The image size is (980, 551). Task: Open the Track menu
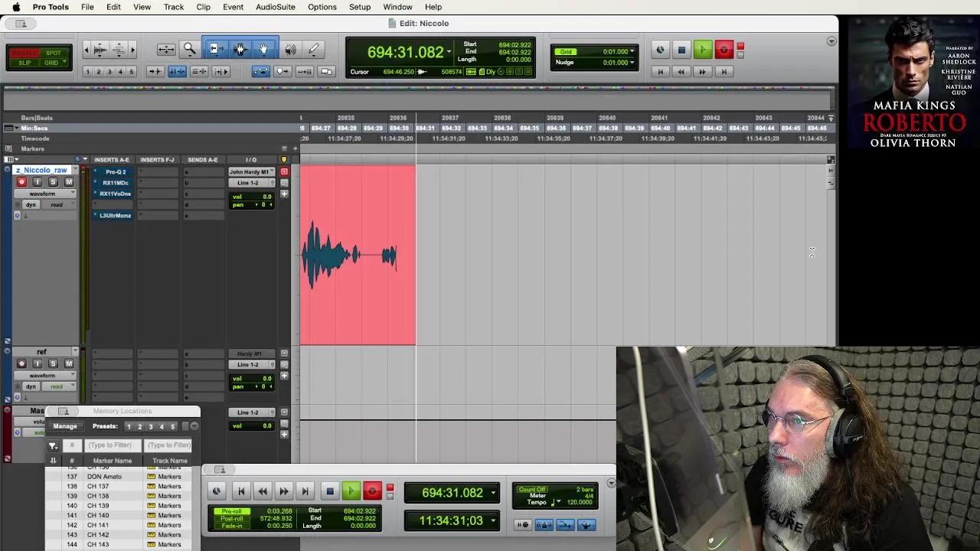pos(174,7)
